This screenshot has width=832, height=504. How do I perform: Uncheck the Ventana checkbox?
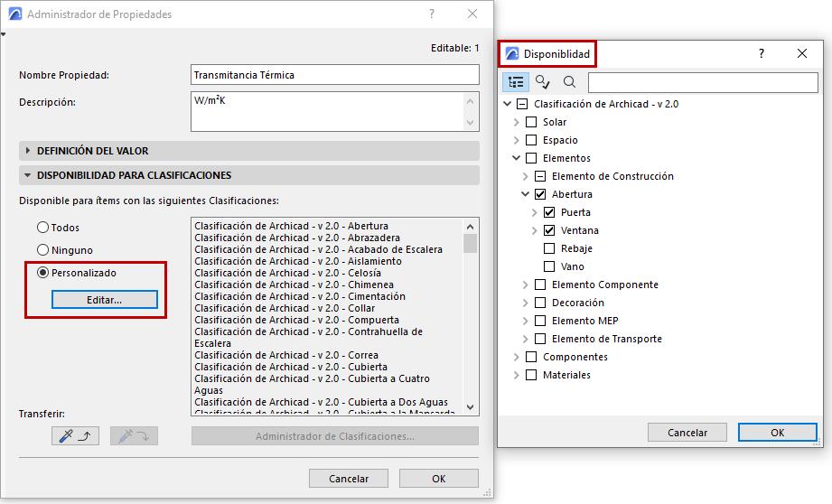tap(549, 230)
